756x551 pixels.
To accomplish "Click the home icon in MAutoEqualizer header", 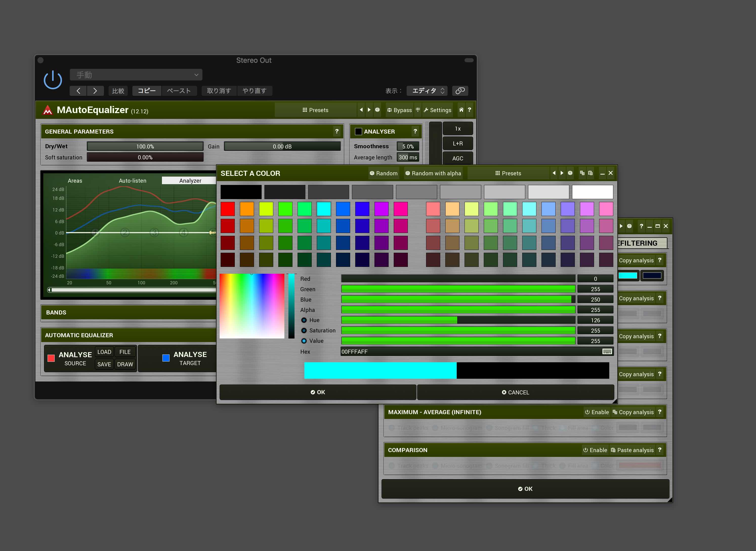I will point(461,110).
